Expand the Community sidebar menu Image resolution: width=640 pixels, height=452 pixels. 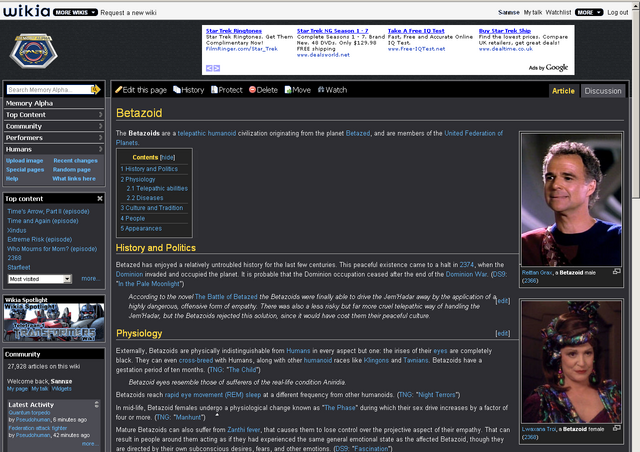click(53, 126)
